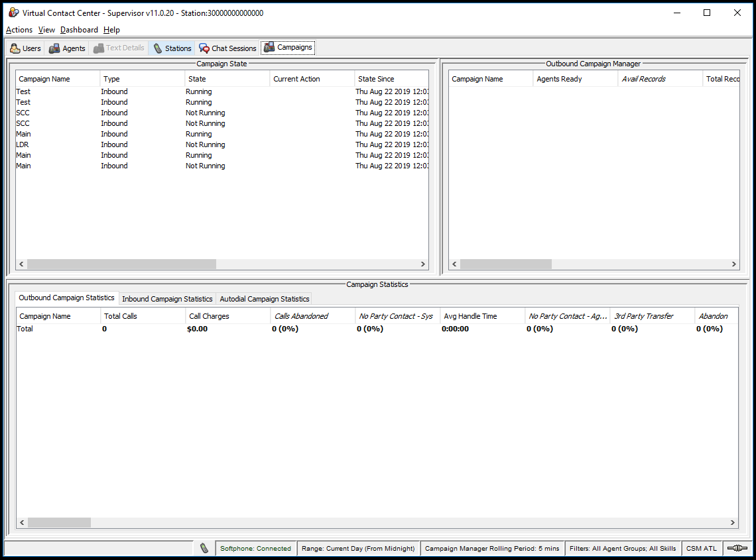Click the connection plug icon in status bar
The height and width of the screenshot is (560, 756).
[x=737, y=548]
